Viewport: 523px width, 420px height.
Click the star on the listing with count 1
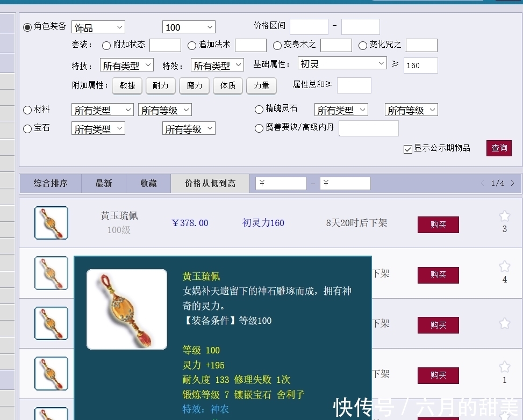[x=504, y=367]
